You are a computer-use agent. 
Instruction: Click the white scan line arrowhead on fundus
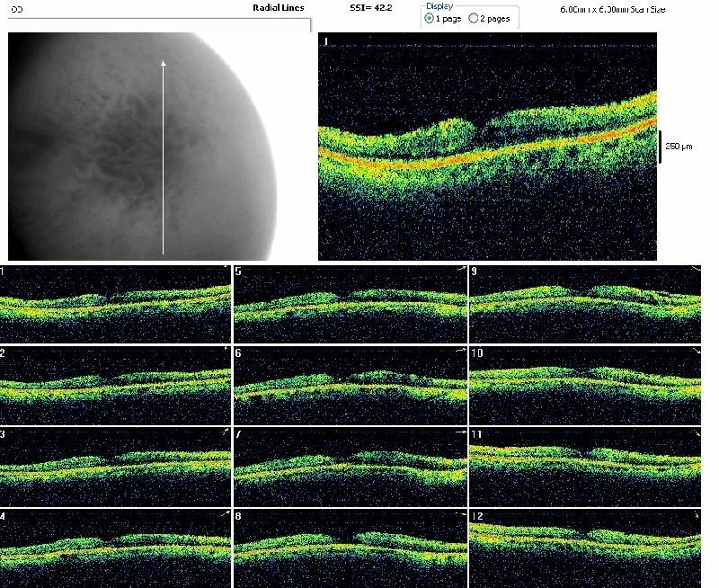(x=163, y=63)
